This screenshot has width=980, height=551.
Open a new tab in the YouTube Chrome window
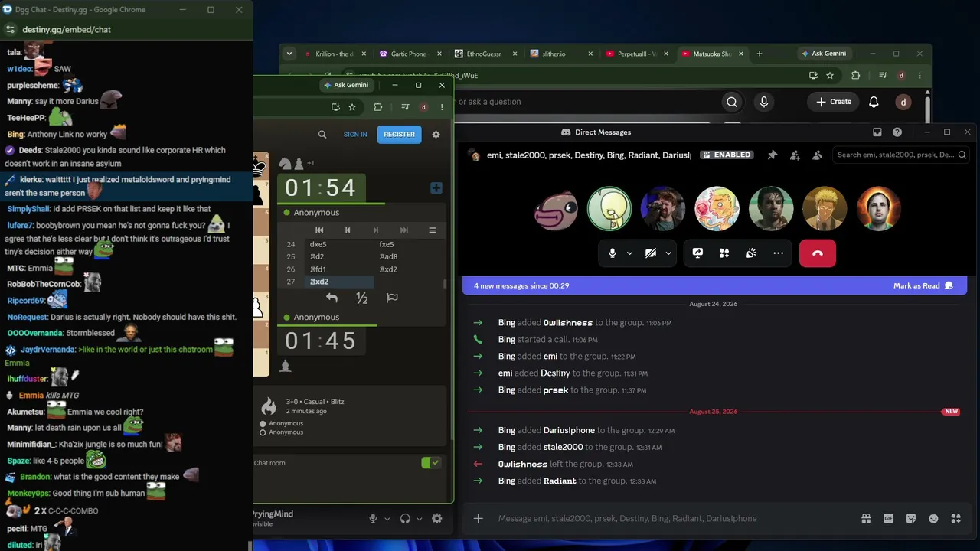click(759, 54)
